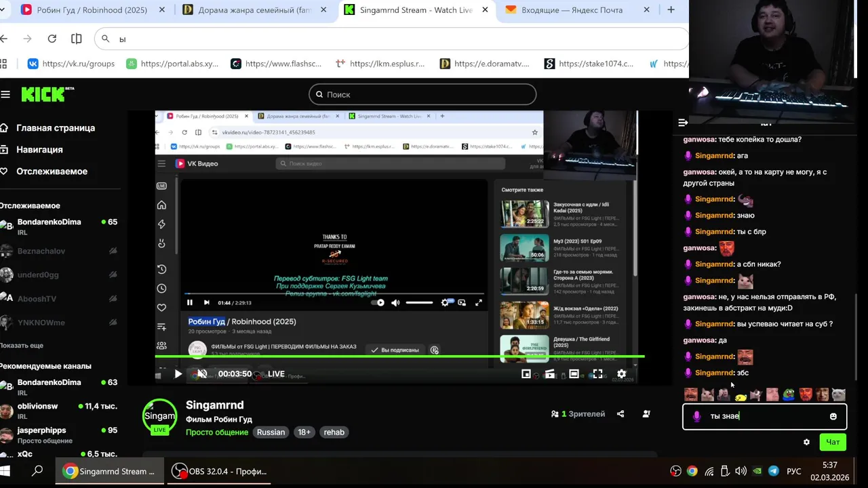Open Навигация in Kick sidebar

tap(39, 150)
